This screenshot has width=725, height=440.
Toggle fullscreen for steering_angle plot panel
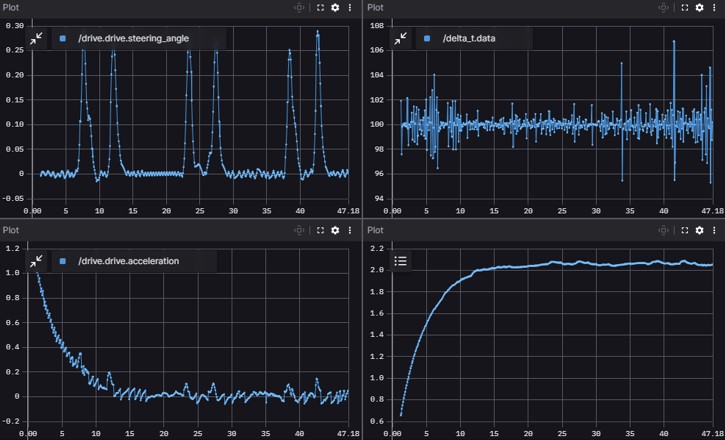click(320, 7)
